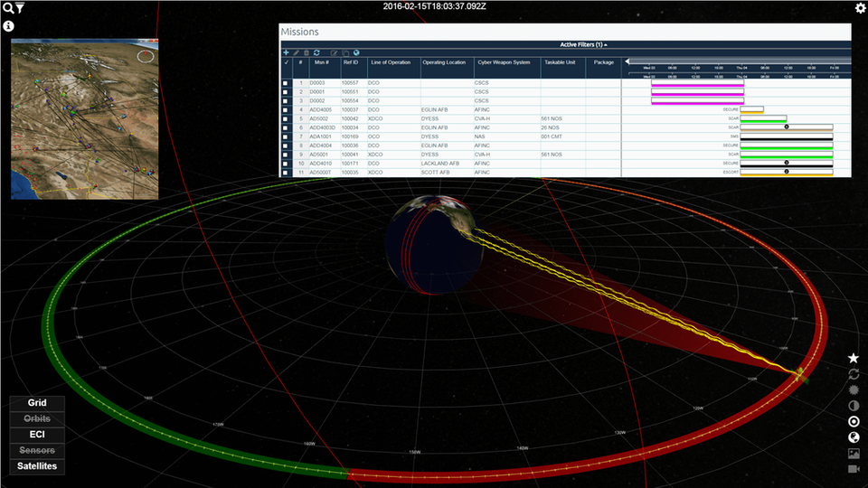Refresh the Missions table

pyautogui.click(x=316, y=53)
